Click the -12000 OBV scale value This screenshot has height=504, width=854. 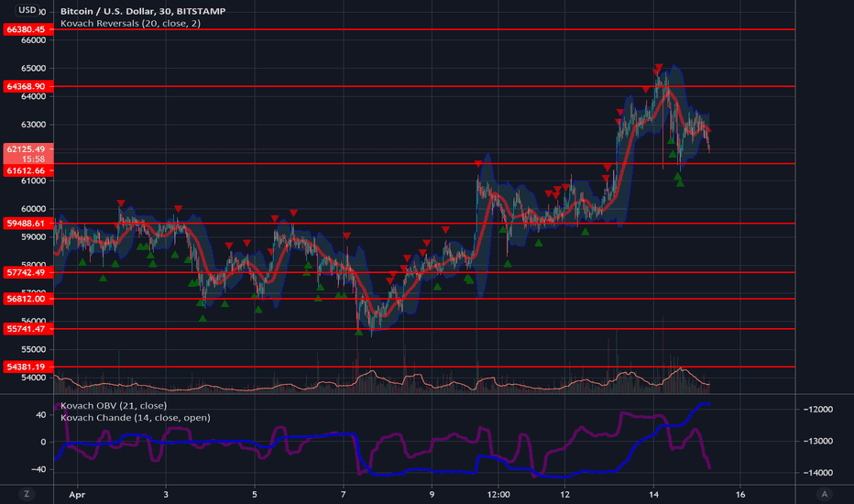click(x=817, y=410)
